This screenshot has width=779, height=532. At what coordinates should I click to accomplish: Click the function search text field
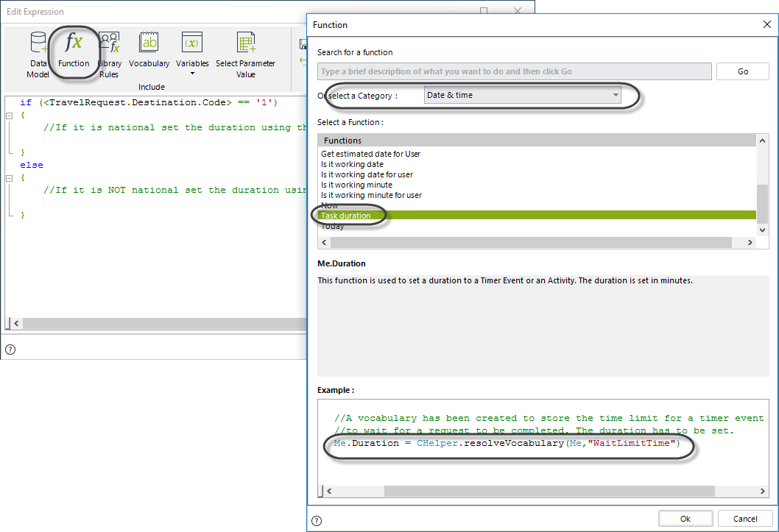[x=514, y=71]
